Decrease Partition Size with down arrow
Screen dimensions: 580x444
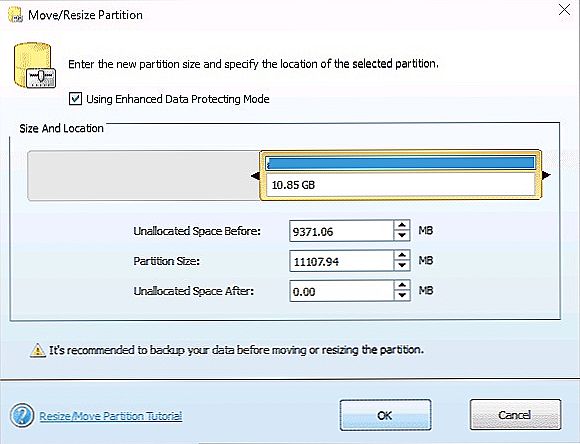pyautogui.click(x=402, y=266)
